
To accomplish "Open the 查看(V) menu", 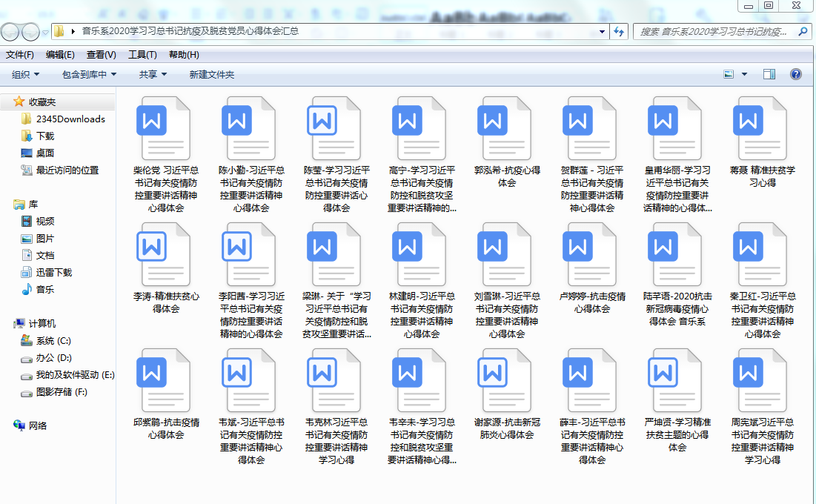I will [x=101, y=55].
